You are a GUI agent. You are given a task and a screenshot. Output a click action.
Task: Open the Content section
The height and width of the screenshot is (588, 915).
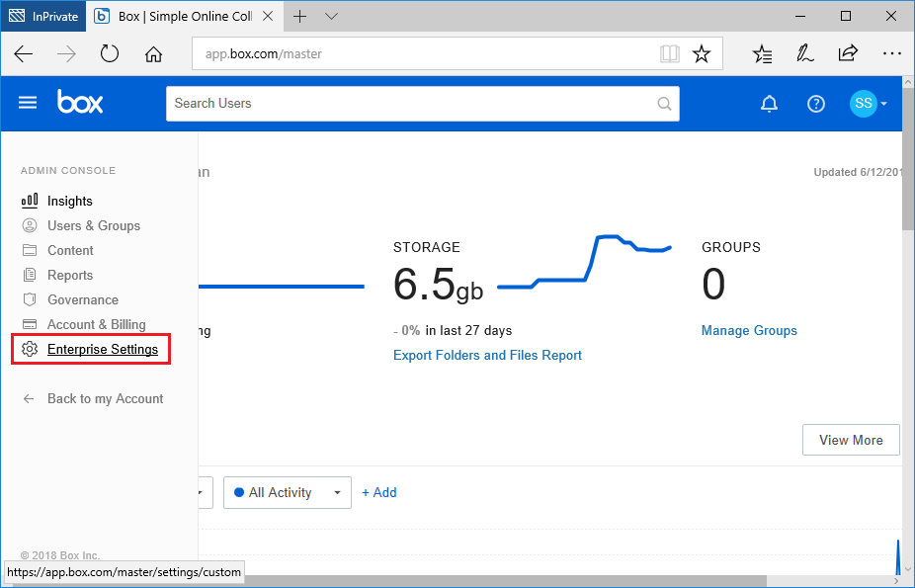(x=70, y=250)
